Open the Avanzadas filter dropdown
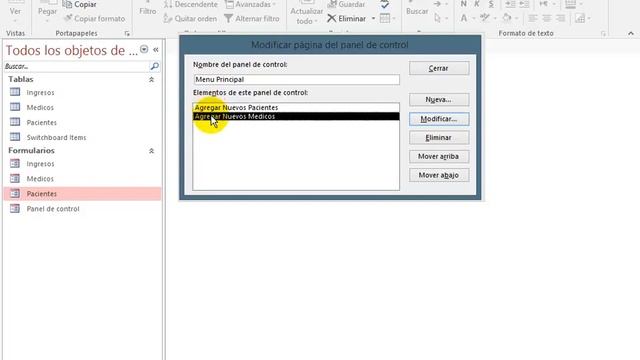 coord(250,4)
